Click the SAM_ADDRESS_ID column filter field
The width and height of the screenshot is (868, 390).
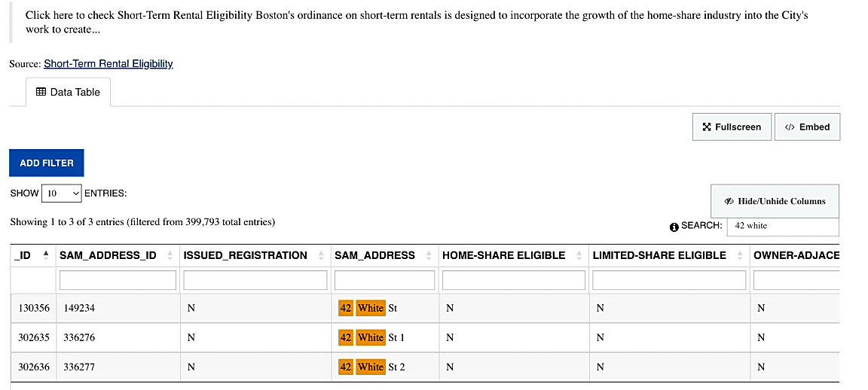coord(118,280)
